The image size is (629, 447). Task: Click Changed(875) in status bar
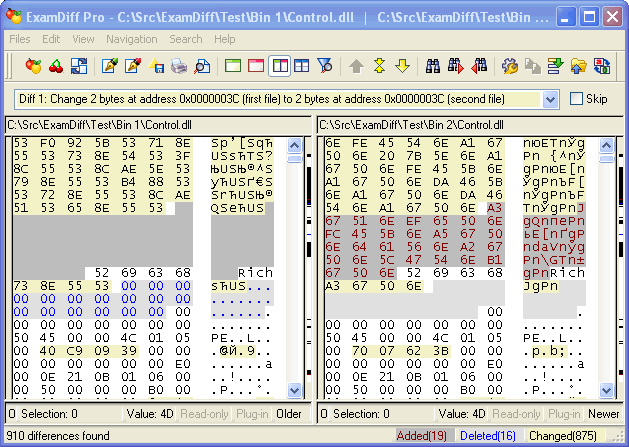(x=562, y=436)
